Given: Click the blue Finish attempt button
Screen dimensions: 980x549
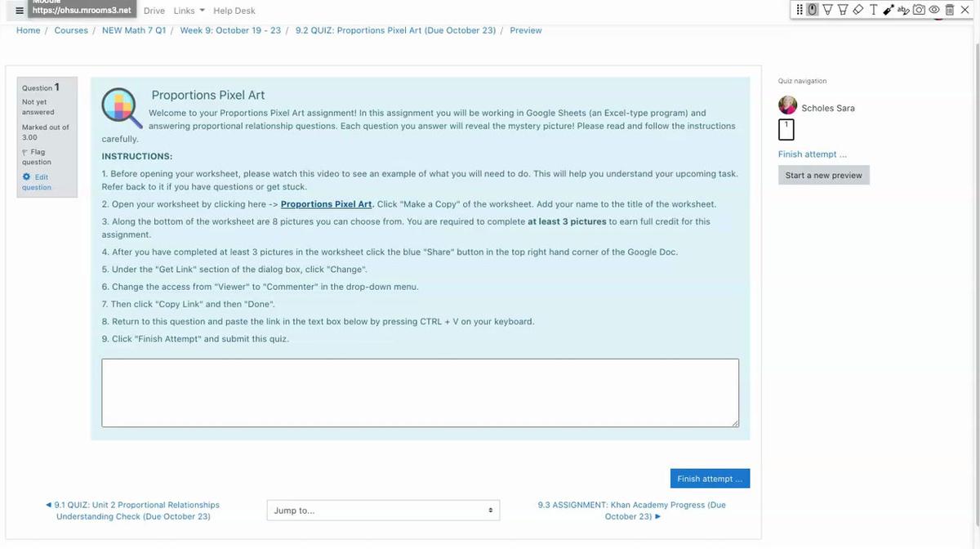Looking at the screenshot, I should tap(709, 479).
